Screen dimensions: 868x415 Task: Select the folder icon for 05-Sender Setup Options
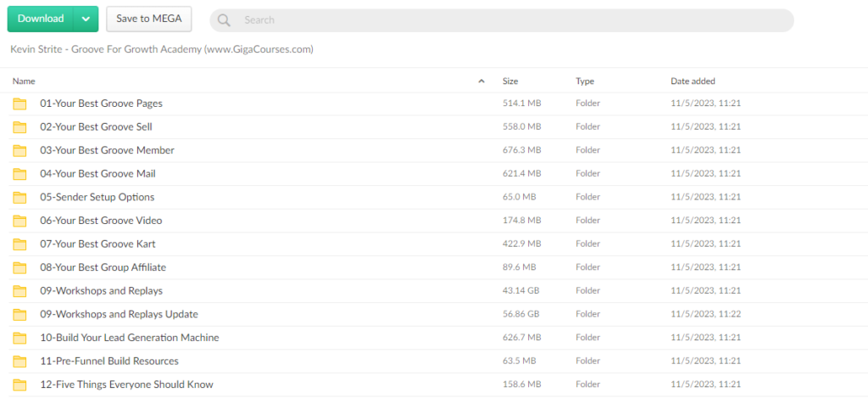click(19, 197)
